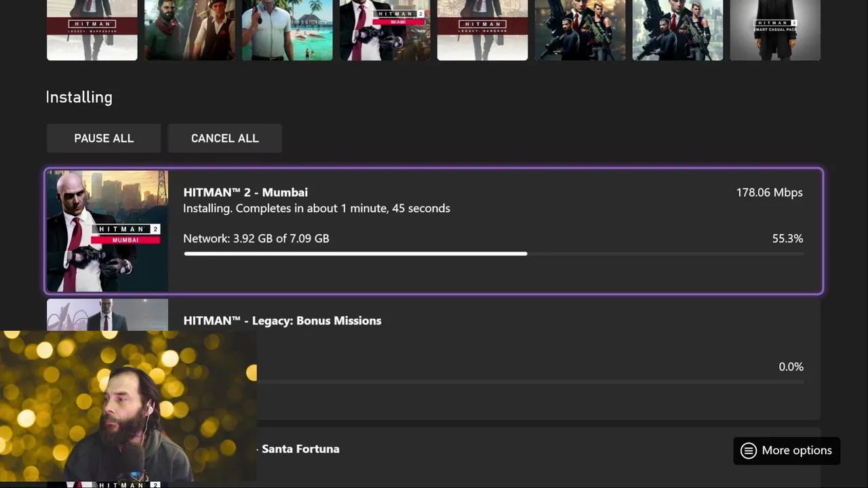This screenshot has height=488, width=868.
Task: Click the Mumbai download progress bar
Action: pos(493,254)
